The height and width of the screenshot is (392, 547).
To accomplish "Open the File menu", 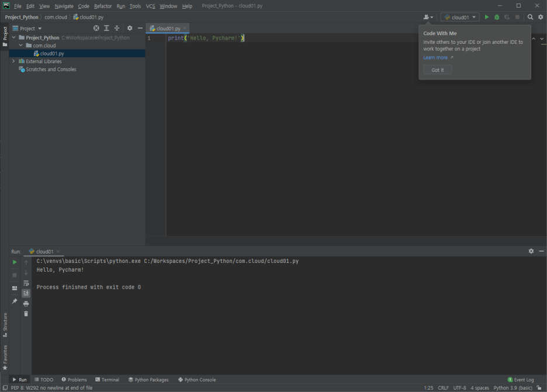I will (18, 6).
